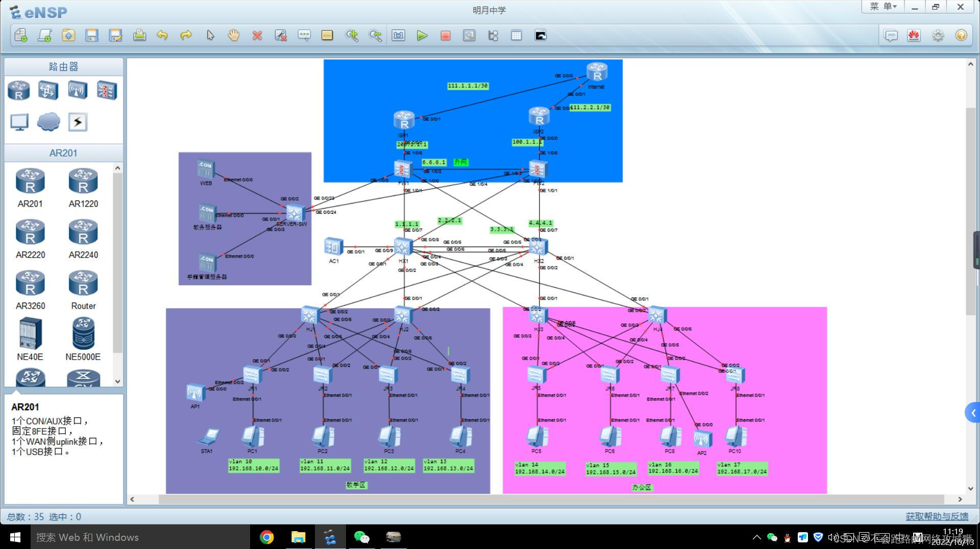
Task: Expand the right-edge side panel arrow
Action: [x=973, y=413]
